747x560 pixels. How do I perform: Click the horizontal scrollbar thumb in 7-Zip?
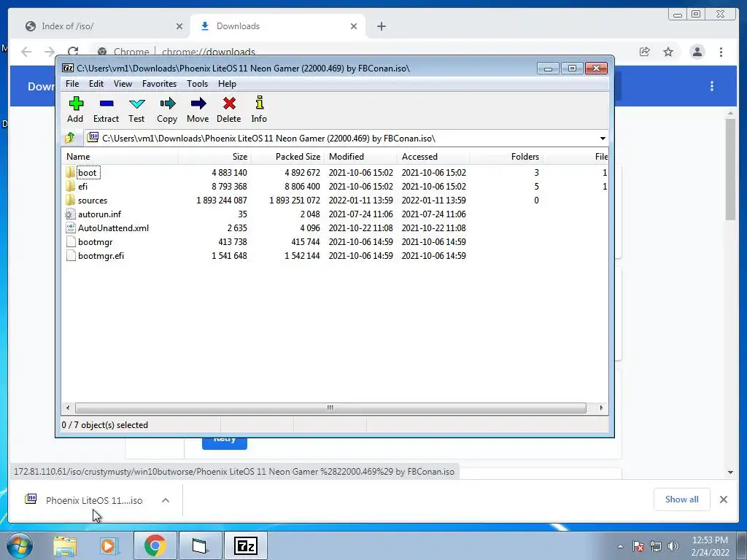point(330,408)
